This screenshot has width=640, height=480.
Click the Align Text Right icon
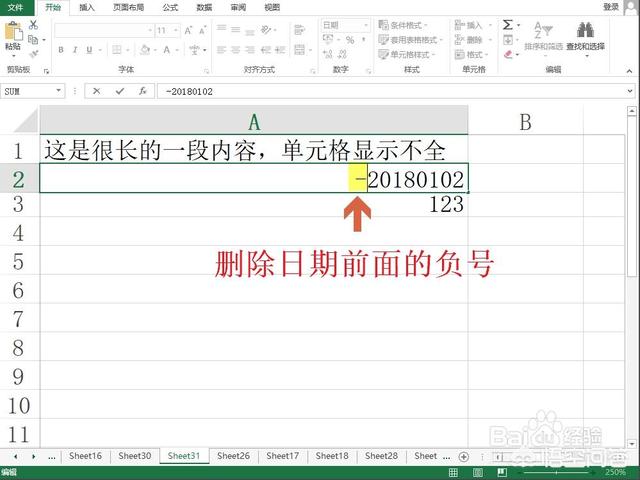point(250,50)
